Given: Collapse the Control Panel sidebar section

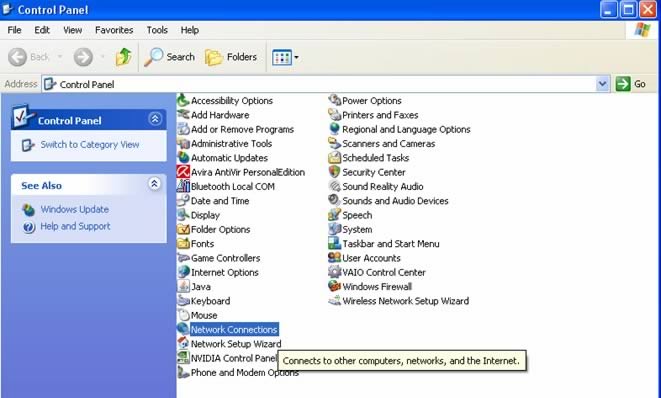Looking at the screenshot, I should (155, 119).
